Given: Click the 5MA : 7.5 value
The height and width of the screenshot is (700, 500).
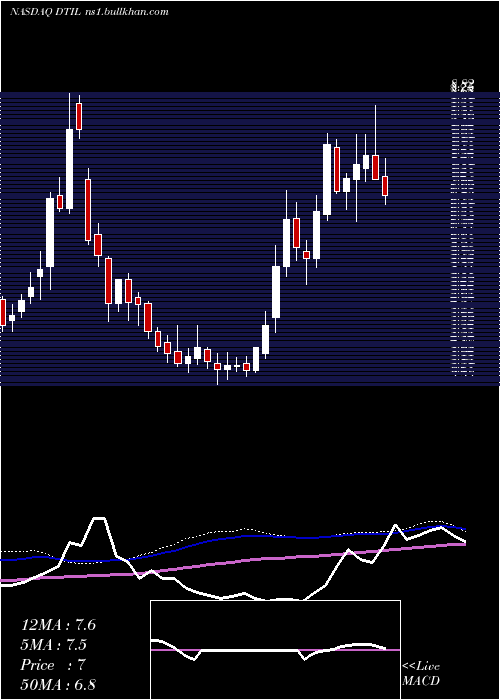Looking at the screenshot, I should click(x=54, y=645).
